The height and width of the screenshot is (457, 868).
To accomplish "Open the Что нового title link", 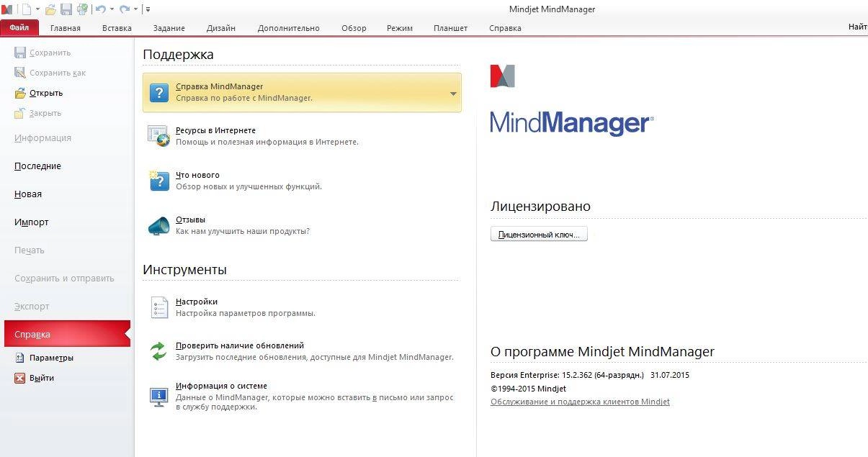I will (197, 175).
